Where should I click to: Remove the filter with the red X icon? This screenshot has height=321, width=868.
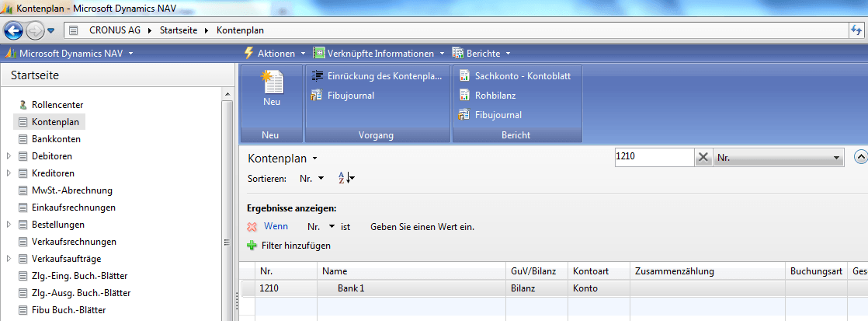(252, 227)
